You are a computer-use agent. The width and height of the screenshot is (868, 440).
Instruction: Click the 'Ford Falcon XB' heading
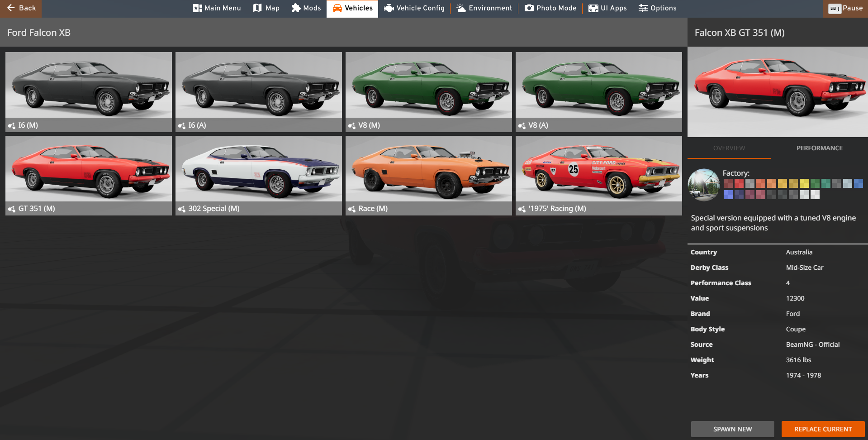pyautogui.click(x=39, y=33)
